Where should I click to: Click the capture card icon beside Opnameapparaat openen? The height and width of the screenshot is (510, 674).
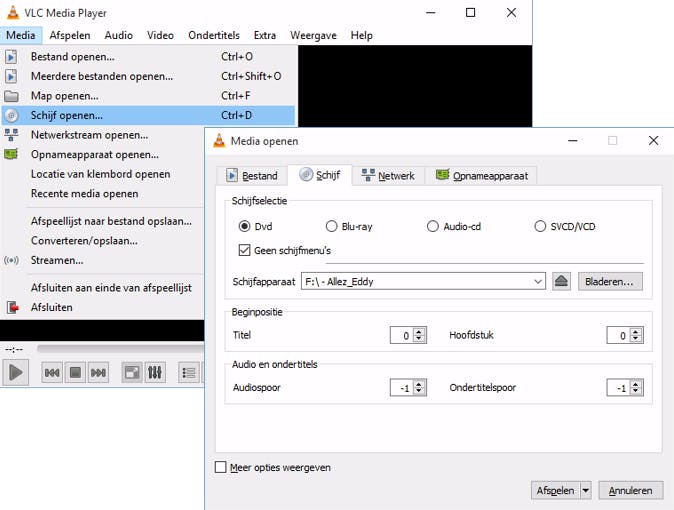(x=11, y=154)
